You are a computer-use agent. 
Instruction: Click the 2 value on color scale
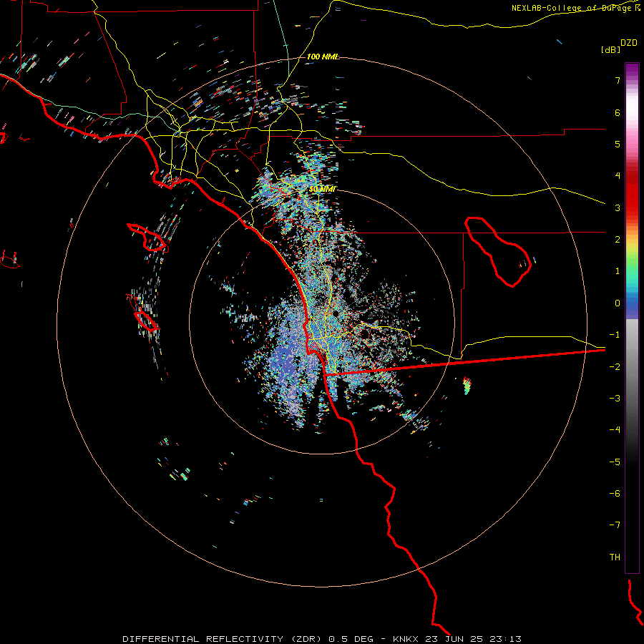618,240
